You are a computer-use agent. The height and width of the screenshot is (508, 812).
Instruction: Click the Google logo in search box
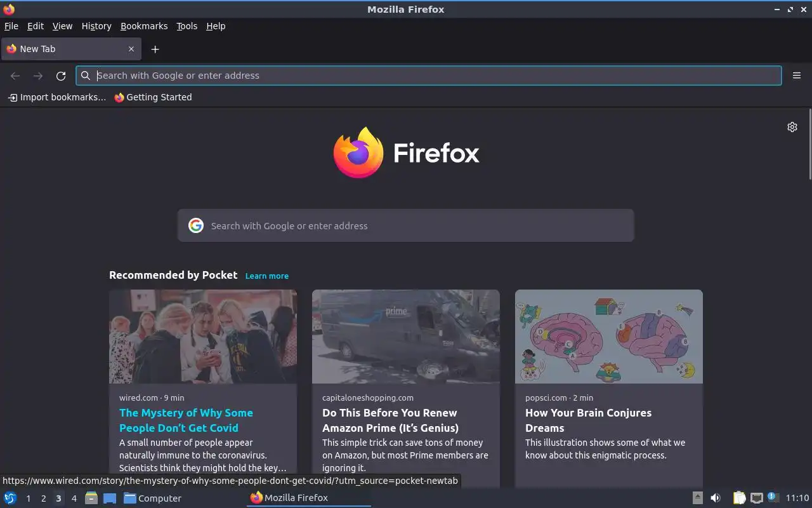(196, 225)
